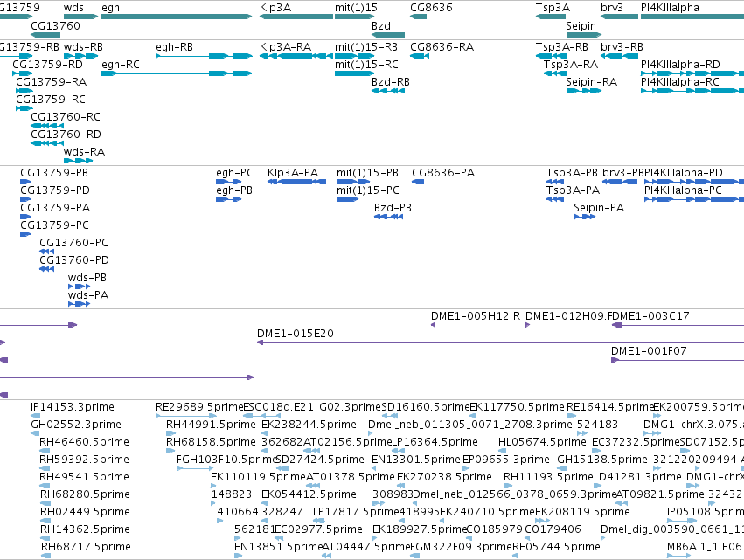Select the Klp3A-RA transcript

coord(296,56)
